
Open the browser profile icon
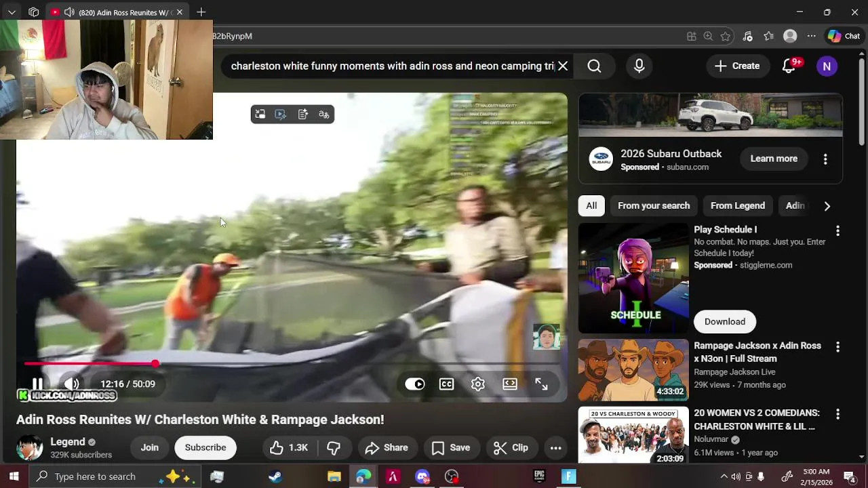click(x=790, y=36)
